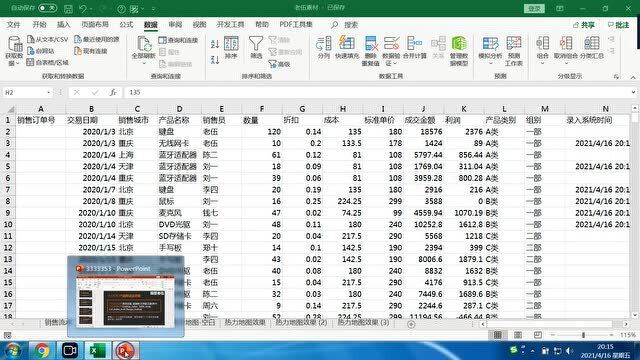
Task: Click the zoom slider handle
Action: 583,335
